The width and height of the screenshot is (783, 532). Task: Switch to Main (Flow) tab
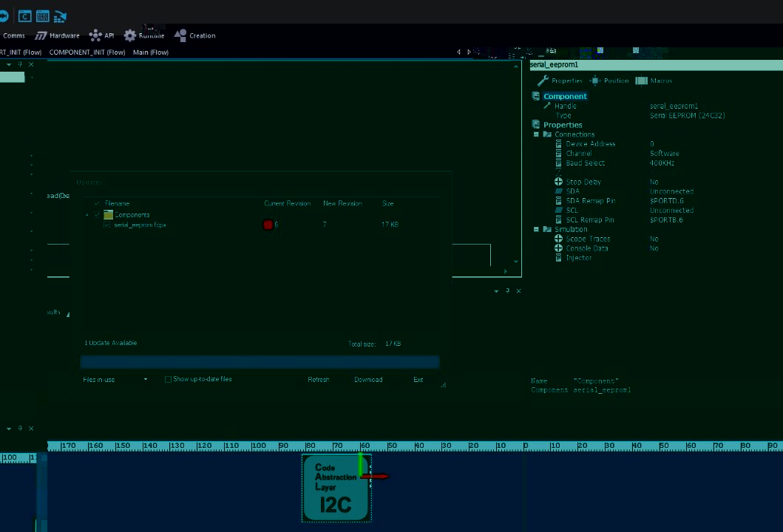tap(150, 52)
